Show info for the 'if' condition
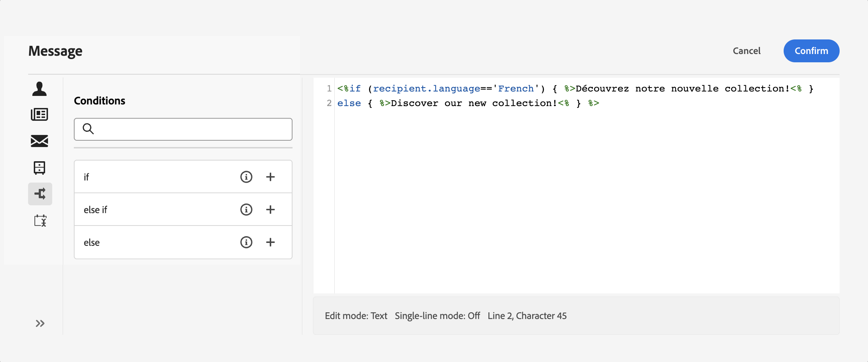 pyautogui.click(x=246, y=177)
